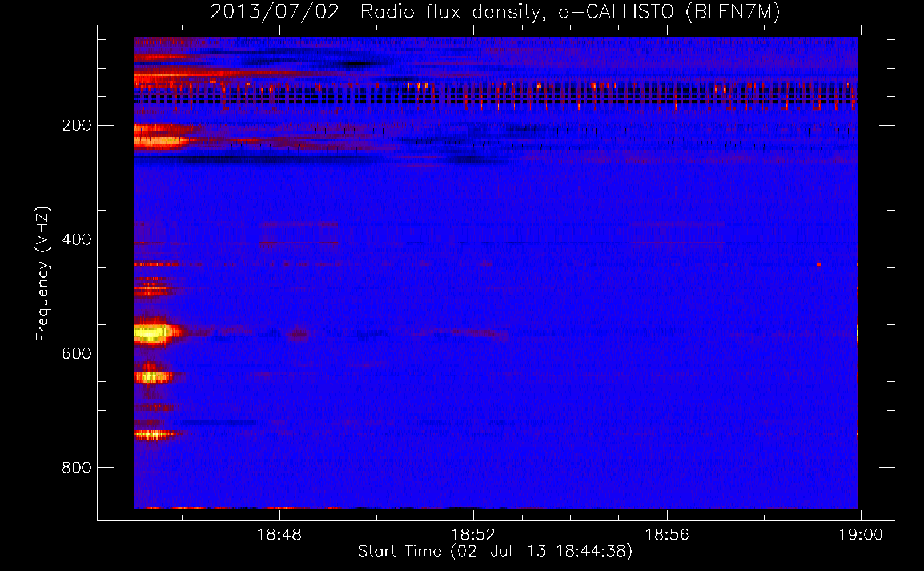Click the 800 frequency tick label
Screen dimensions: 924x571
77,468
